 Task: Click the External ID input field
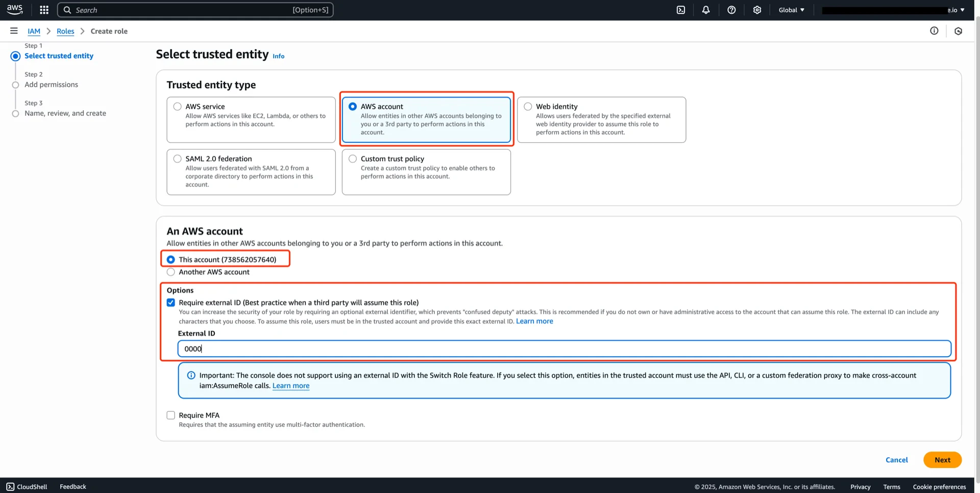(x=564, y=349)
